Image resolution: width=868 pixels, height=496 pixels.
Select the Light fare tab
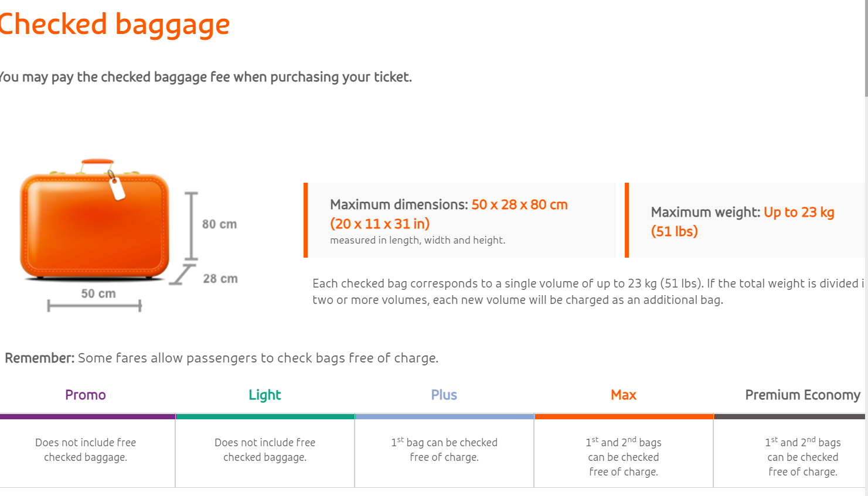265,395
